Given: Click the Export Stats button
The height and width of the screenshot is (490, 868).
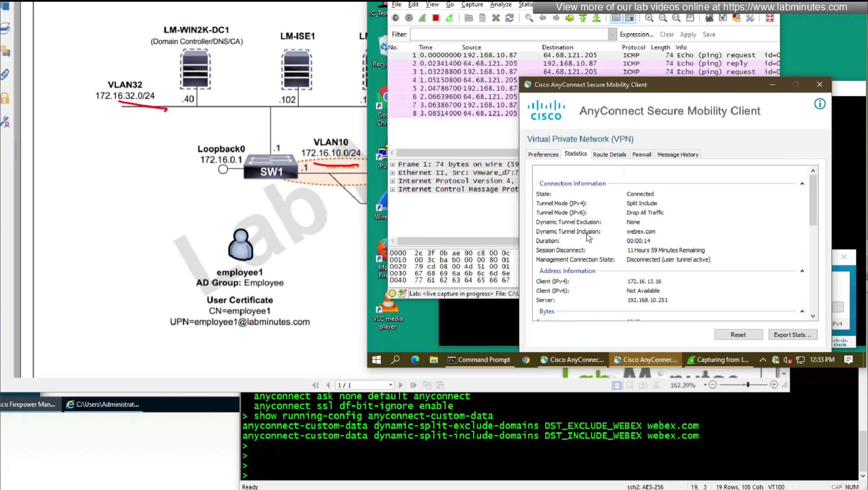Looking at the screenshot, I should [x=792, y=335].
